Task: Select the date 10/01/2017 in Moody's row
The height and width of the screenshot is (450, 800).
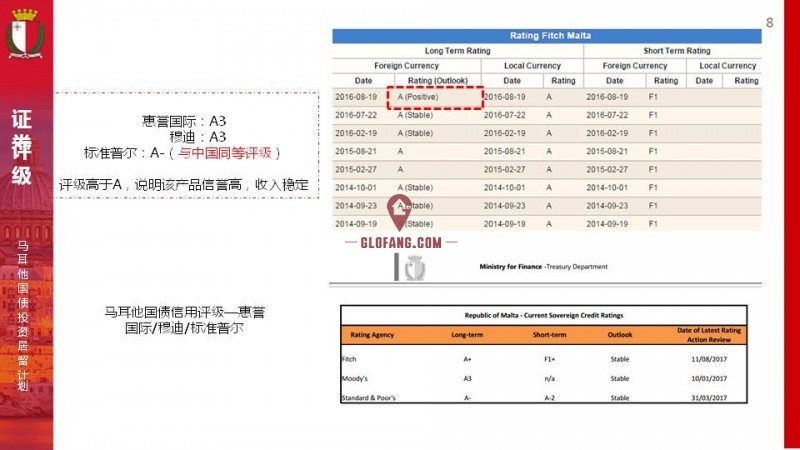Action: [709, 379]
